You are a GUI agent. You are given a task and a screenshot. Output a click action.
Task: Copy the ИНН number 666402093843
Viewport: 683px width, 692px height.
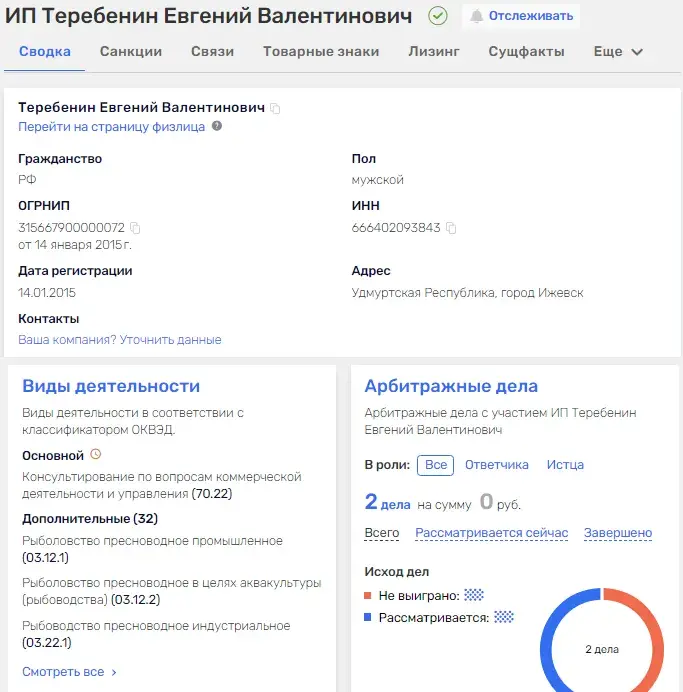451,228
